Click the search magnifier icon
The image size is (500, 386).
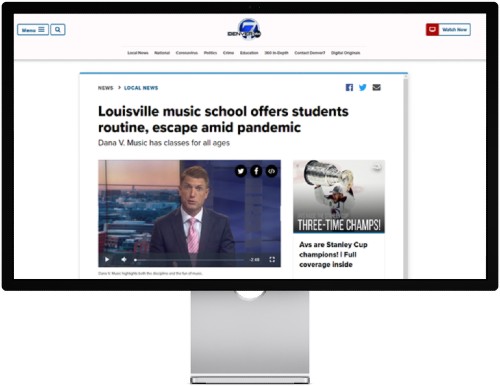[58, 30]
